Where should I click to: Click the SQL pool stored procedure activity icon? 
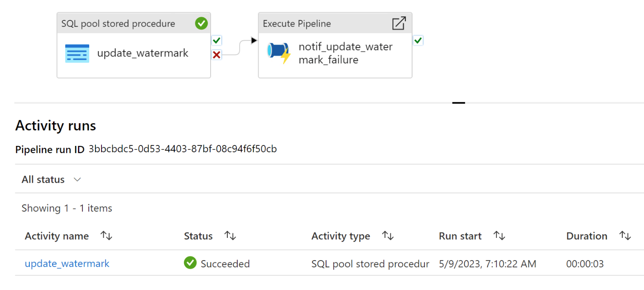[x=77, y=53]
